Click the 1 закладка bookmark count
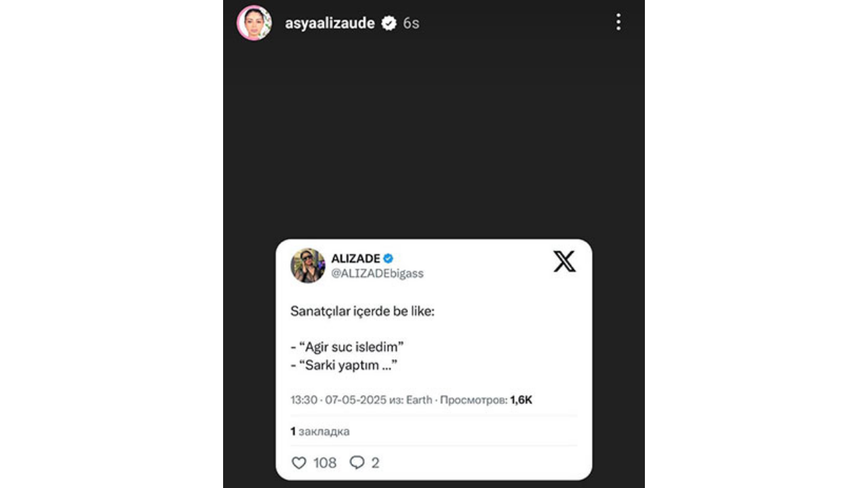 [320, 431]
